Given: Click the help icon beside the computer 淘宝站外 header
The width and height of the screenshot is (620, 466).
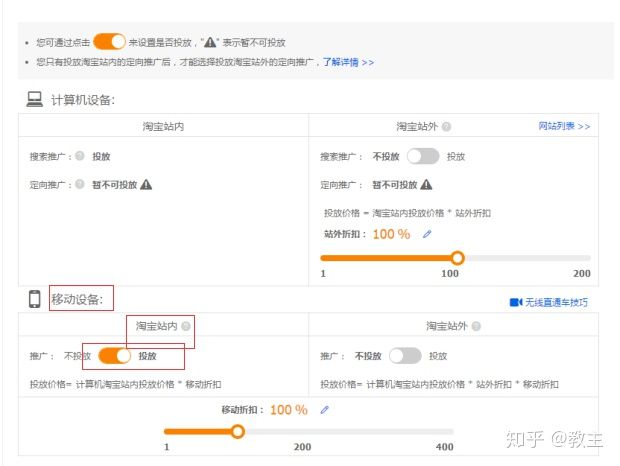Looking at the screenshot, I should point(446,127).
